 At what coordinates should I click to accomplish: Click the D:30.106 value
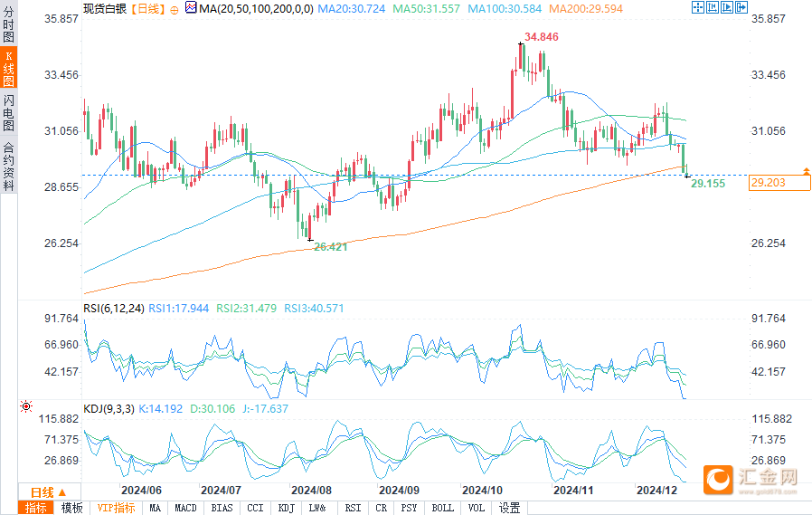[x=212, y=409]
